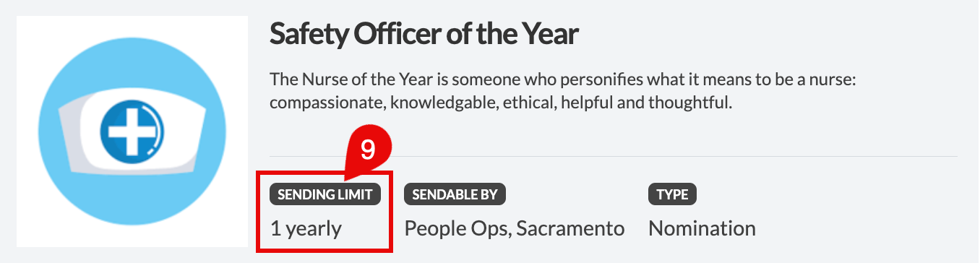
Task: Select the "1 yearly" sending limit value
Action: tap(306, 229)
